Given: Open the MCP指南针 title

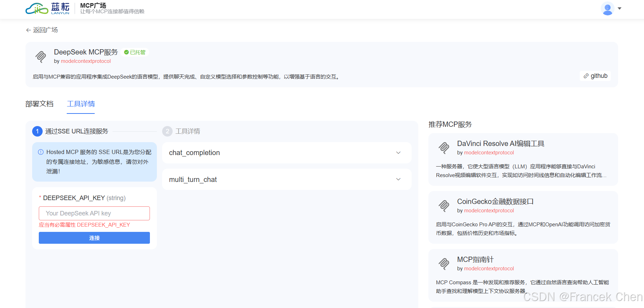Looking at the screenshot, I should (475, 259).
